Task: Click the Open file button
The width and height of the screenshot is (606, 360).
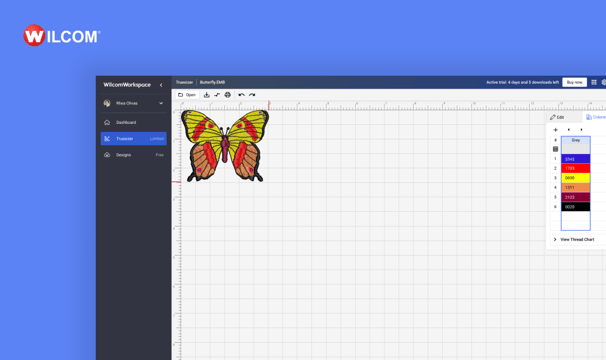Action: 187,95
